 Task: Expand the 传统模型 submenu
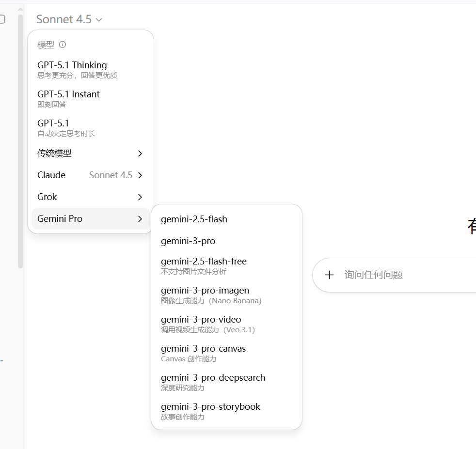(91, 154)
